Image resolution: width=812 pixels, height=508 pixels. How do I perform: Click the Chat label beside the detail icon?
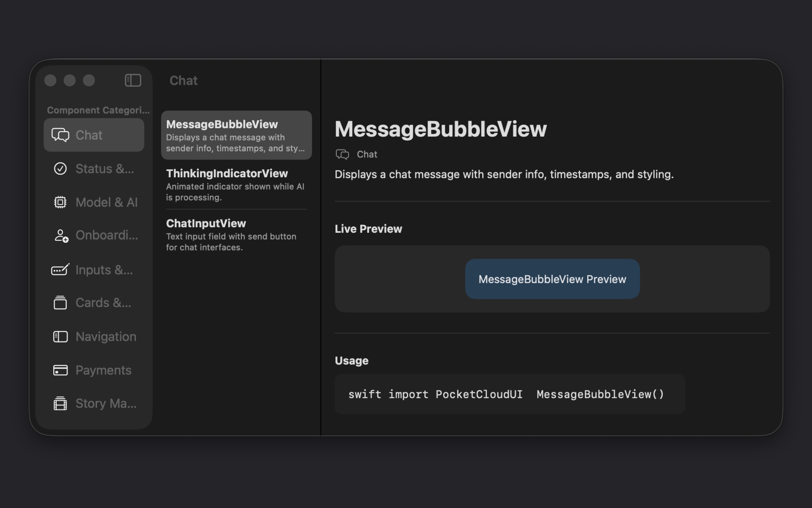tap(367, 154)
